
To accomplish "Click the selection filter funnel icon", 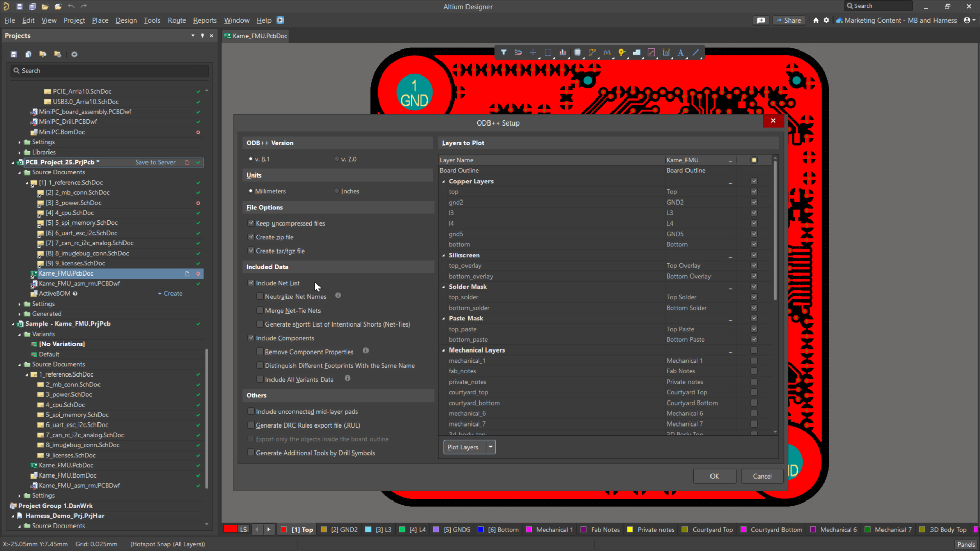I will (504, 53).
